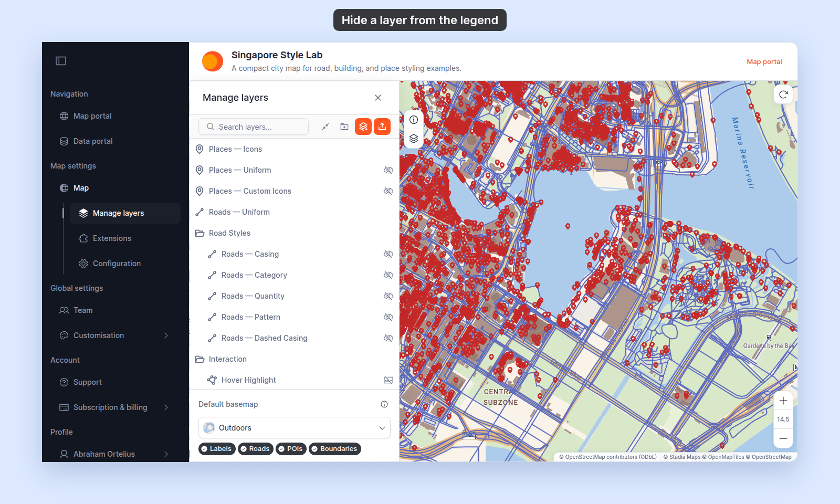The height and width of the screenshot is (504, 840).
Task: Expand Subscription & billing submenu
Action: (166, 407)
